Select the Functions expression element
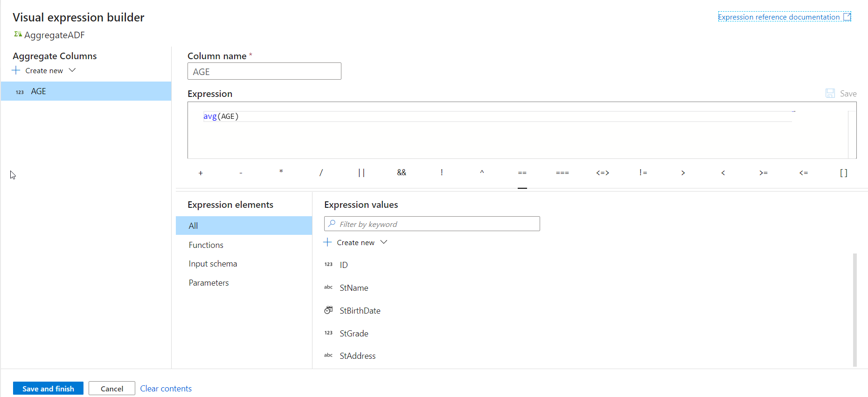 [x=206, y=245]
